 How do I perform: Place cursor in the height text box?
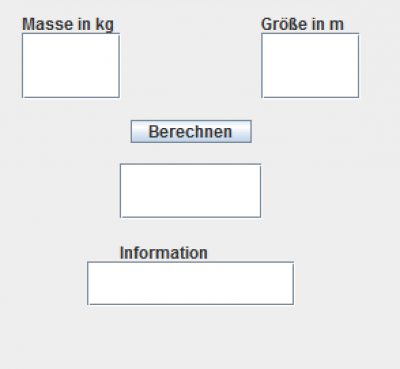pyautogui.click(x=310, y=66)
